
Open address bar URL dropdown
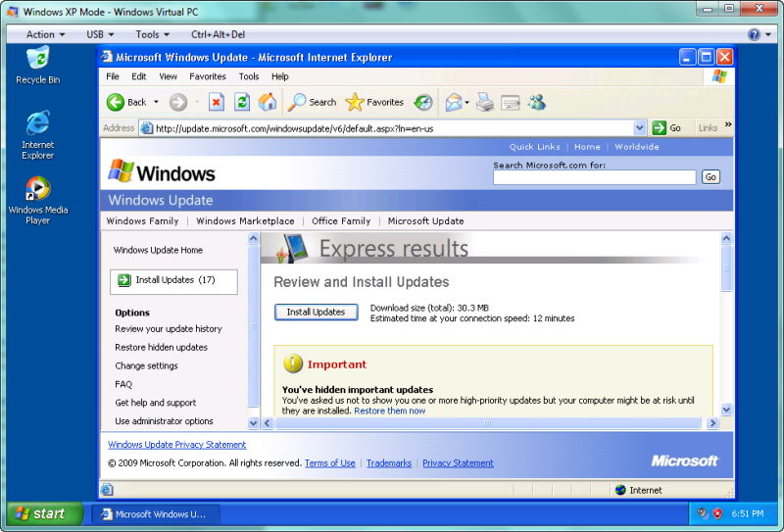coord(640,128)
